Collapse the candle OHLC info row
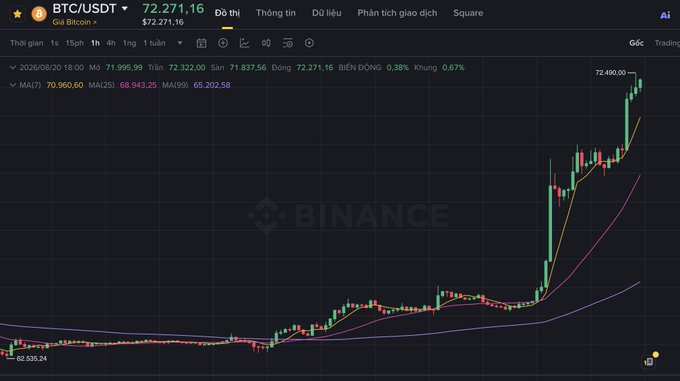Image resolution: width=680 pixels, height=381 pixels. [13, 68]
